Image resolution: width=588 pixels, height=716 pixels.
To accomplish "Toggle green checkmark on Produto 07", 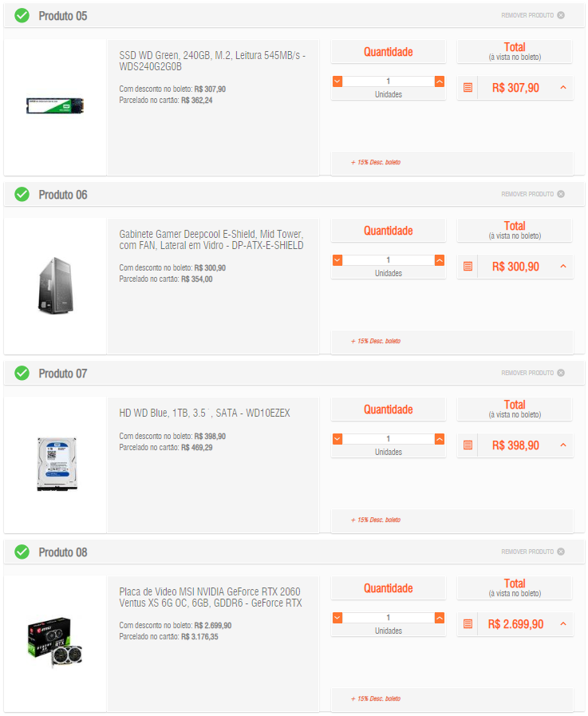I will pyautogui.click(x=22, y=373).
